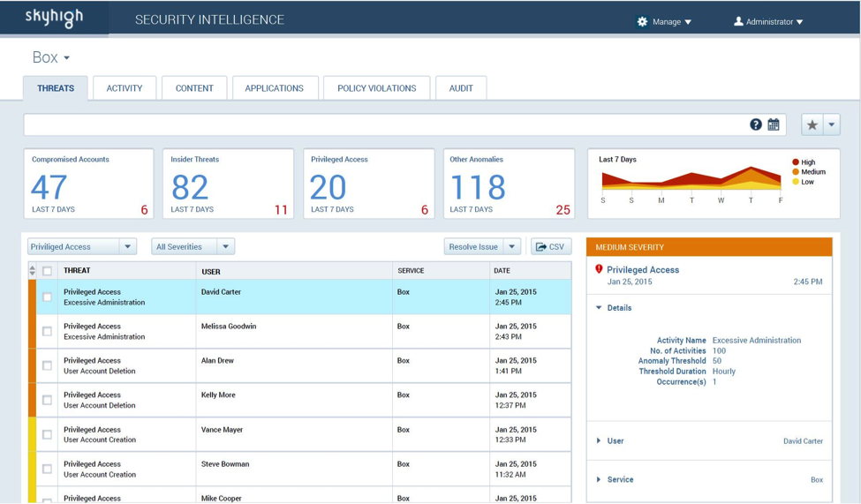
Task: Click the red alert icon beside Privileged Access
Action: pos(599,269)
